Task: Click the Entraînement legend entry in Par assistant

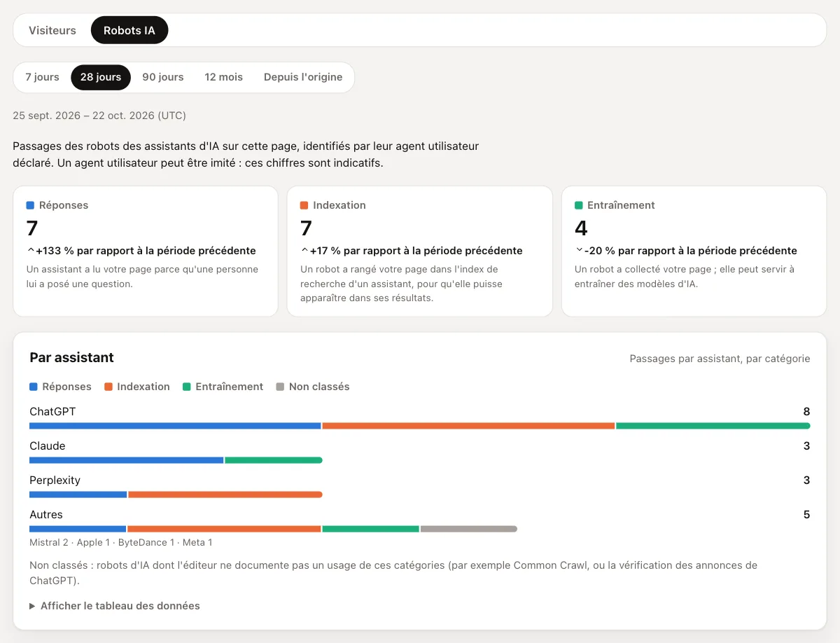Action: [223, 387]
